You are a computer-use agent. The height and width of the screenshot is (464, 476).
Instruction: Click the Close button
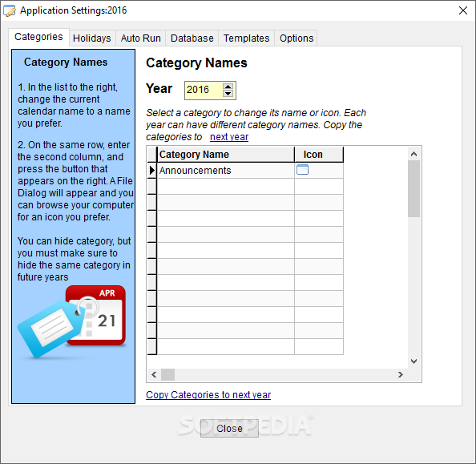tap(229, 428)
